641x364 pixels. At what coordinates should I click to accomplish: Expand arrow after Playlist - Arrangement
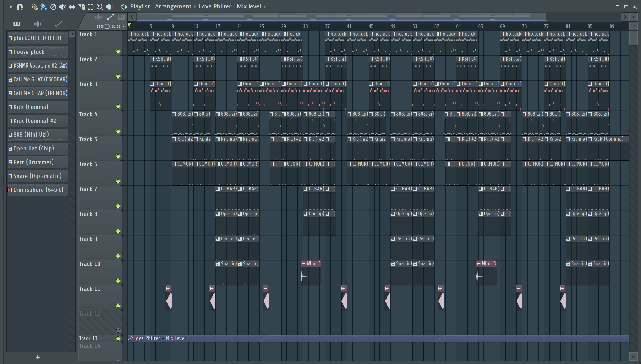(195, 7)
